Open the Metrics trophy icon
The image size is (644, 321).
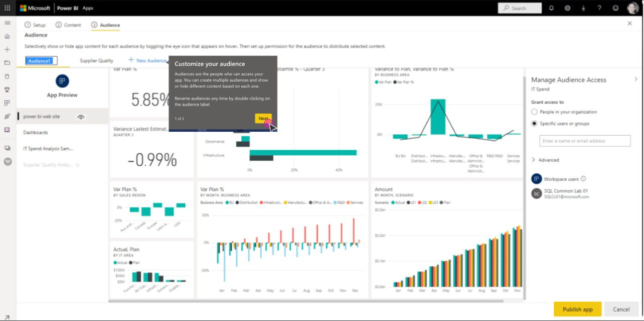pyautogui.click(x=7, y=90)
